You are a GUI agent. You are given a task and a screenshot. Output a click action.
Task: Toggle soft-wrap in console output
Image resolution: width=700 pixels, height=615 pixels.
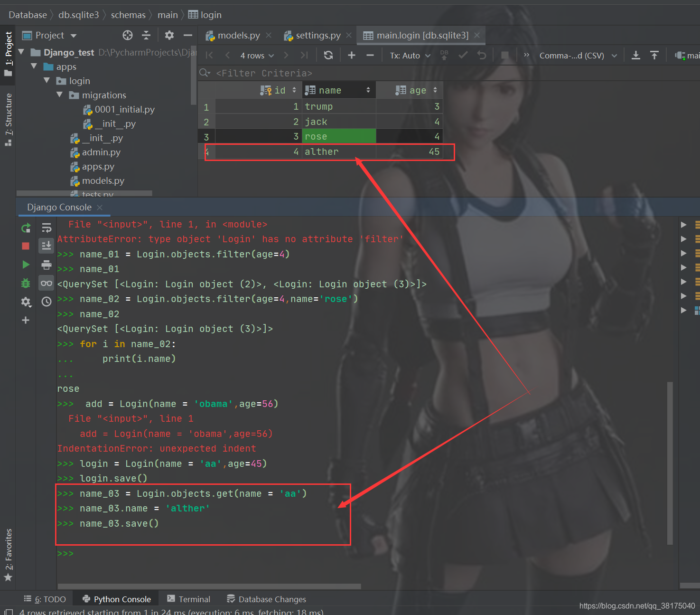tap(47, 228)
